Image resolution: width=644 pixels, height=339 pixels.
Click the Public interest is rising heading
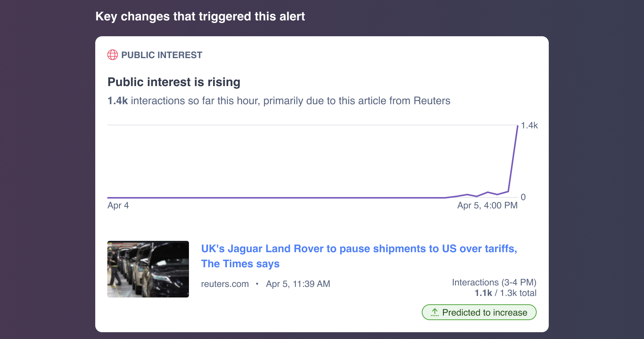tap(174, 82)
